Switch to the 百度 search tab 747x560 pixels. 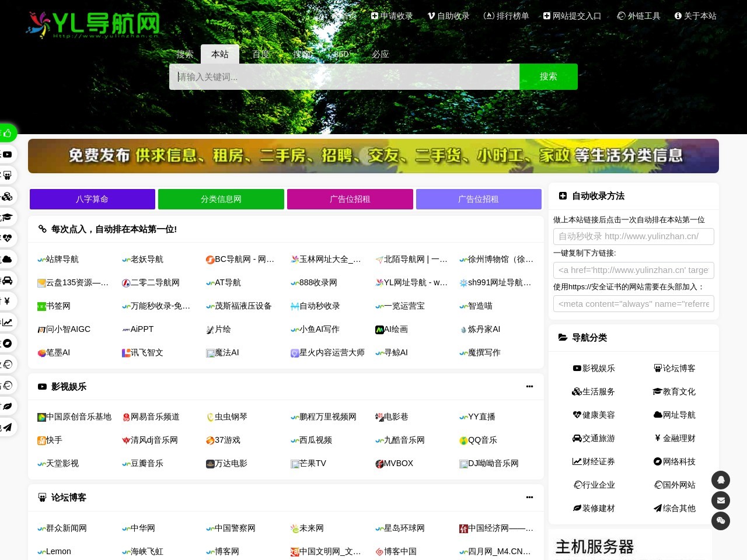click(261, 54)
